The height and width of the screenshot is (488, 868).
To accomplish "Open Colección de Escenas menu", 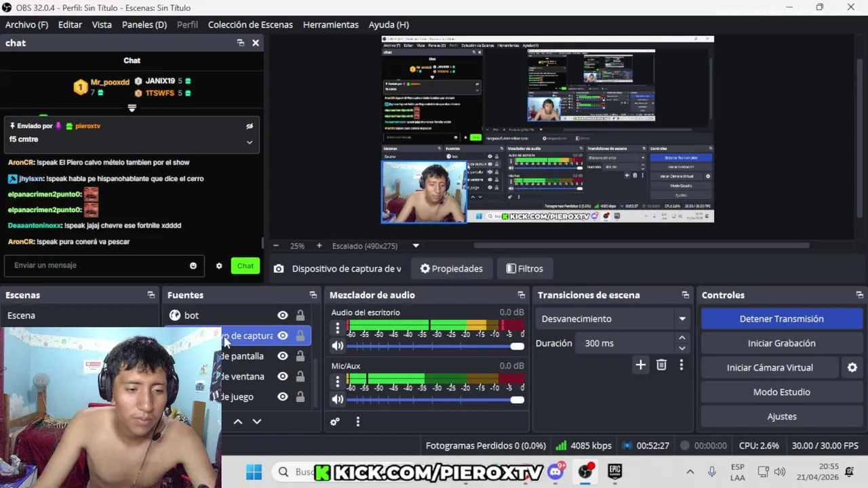I will coord(250,24).
